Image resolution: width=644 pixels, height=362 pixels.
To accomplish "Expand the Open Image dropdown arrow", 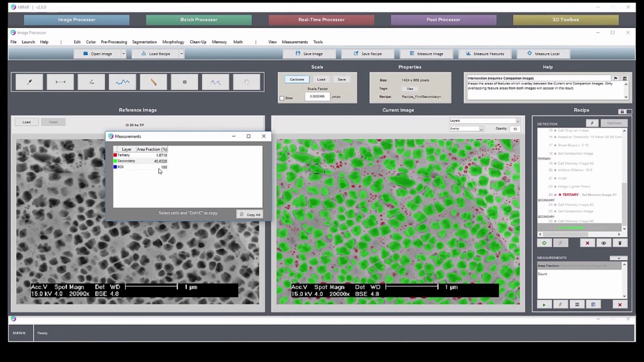I will [123, 54].
